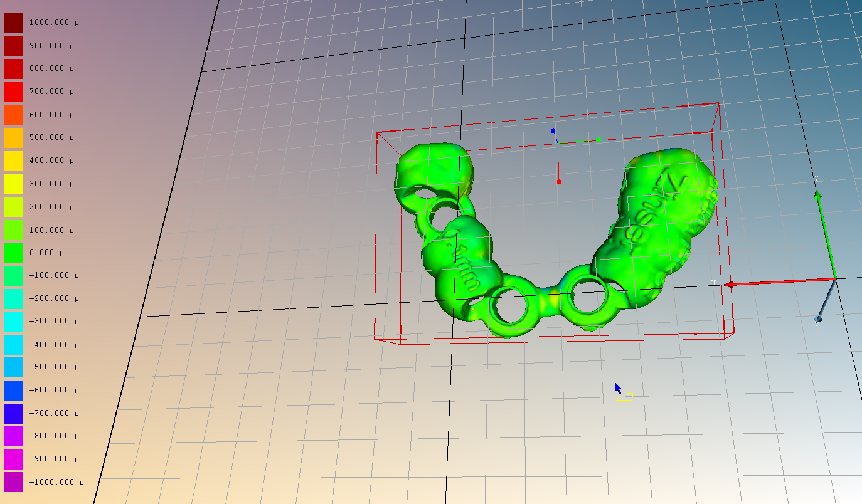Viewport: 862px width, 504px height.
Task: Click the red X axis arrowhead
Action: tap(729, 285)
